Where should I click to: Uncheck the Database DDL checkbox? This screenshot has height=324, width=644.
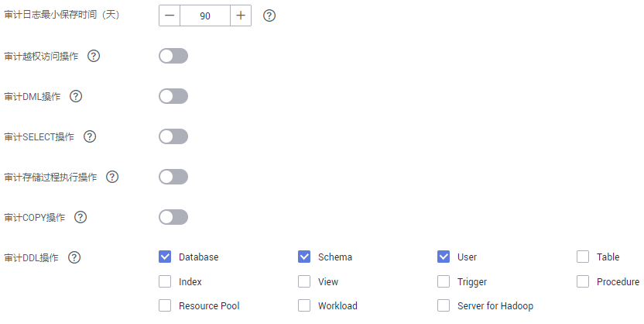click(x=165, y=257)
